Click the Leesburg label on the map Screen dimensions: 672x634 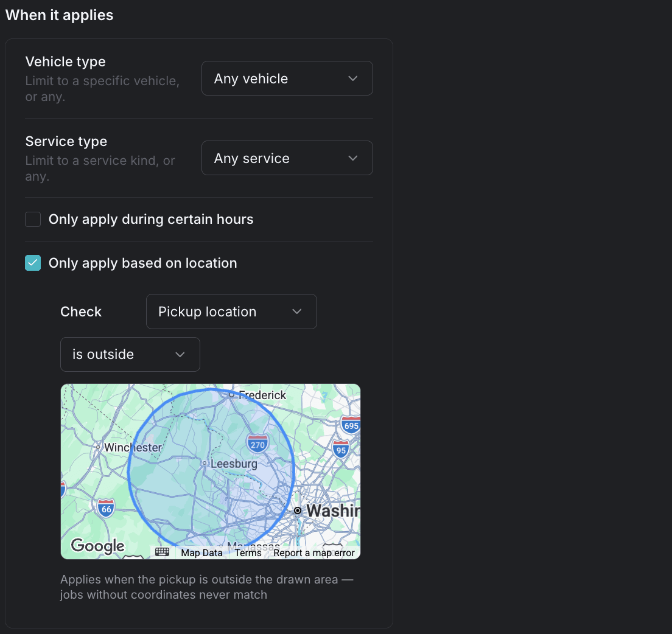234,464
